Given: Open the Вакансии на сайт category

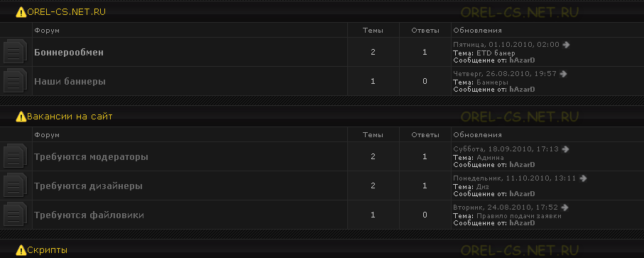Looking at the screenshot, I should 70,117.
